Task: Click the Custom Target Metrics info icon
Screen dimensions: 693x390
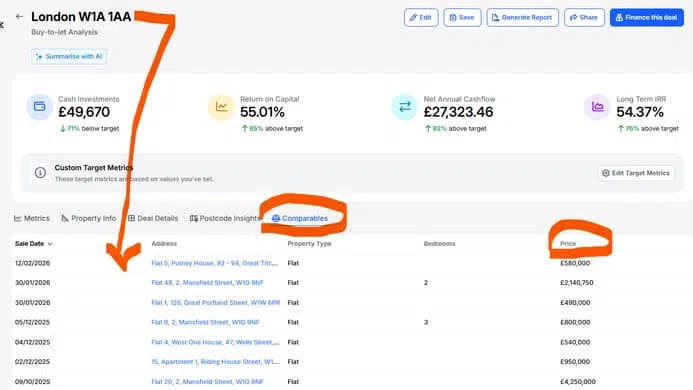Action: tap(40, 172)
